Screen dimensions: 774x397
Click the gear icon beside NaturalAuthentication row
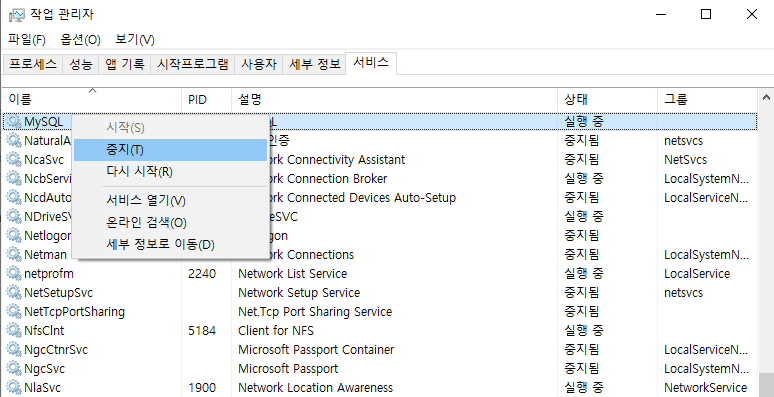(x=14, y=140)
